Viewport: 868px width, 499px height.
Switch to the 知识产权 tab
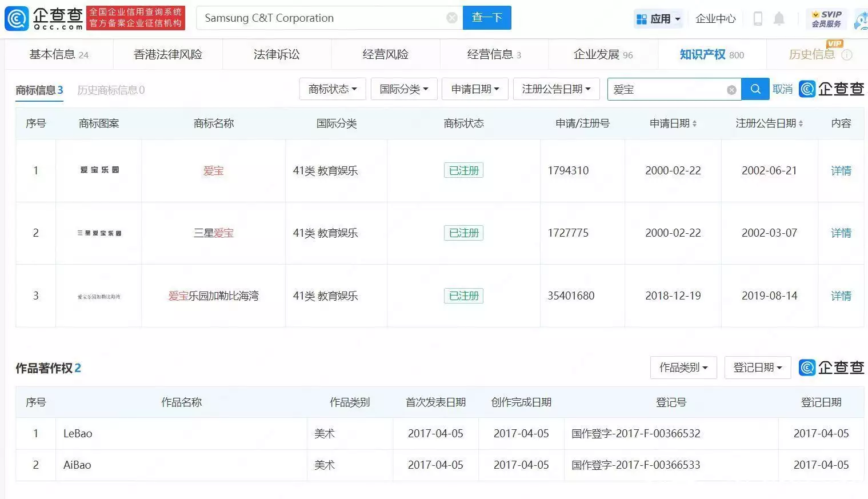point(712,54)
